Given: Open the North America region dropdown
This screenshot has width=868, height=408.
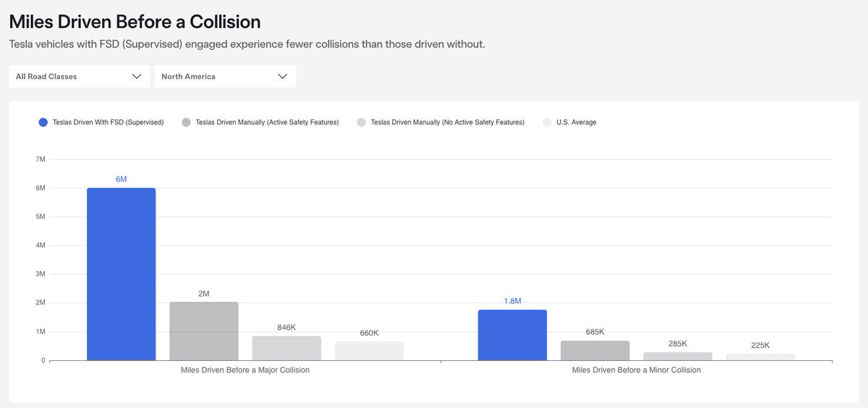Looking at the screenshot, I should pos(225,77).
